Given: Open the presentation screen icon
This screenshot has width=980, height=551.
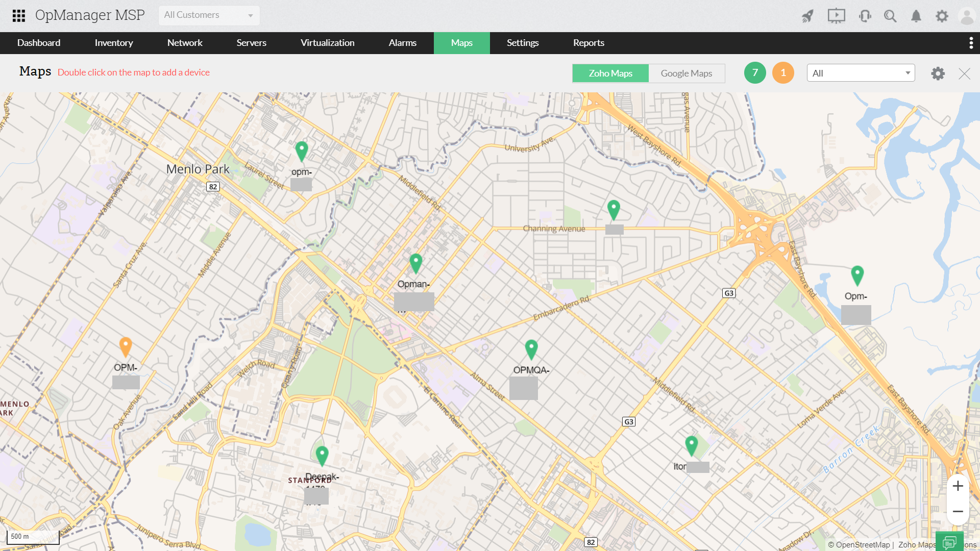Looking at the screenshot, I should pos(836,16).
